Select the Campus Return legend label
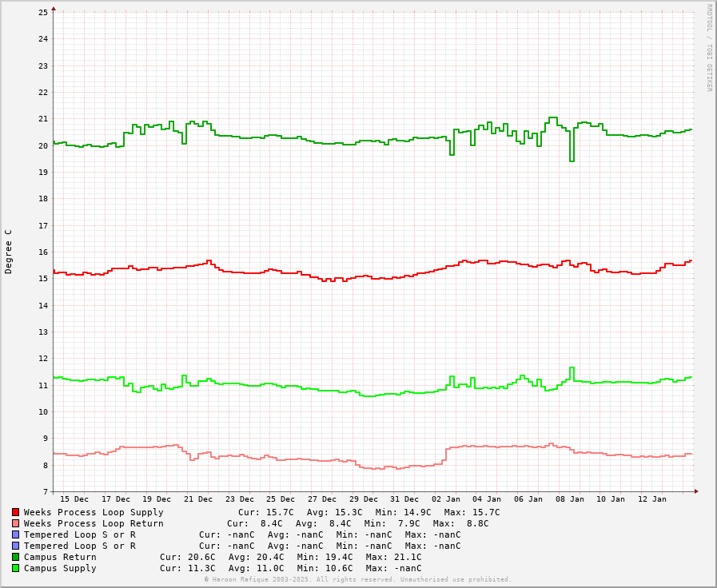Viewport: 717px width, 588px height. click(60, 557)
